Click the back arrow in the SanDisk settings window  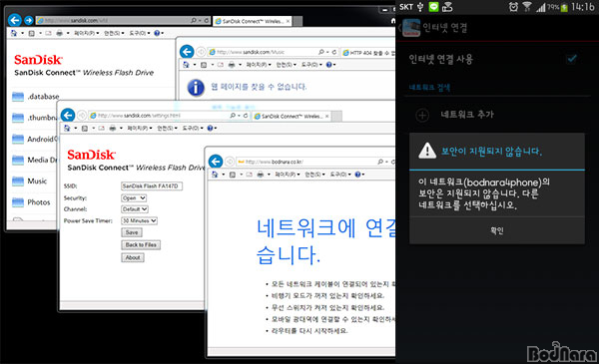pos(68,115)
